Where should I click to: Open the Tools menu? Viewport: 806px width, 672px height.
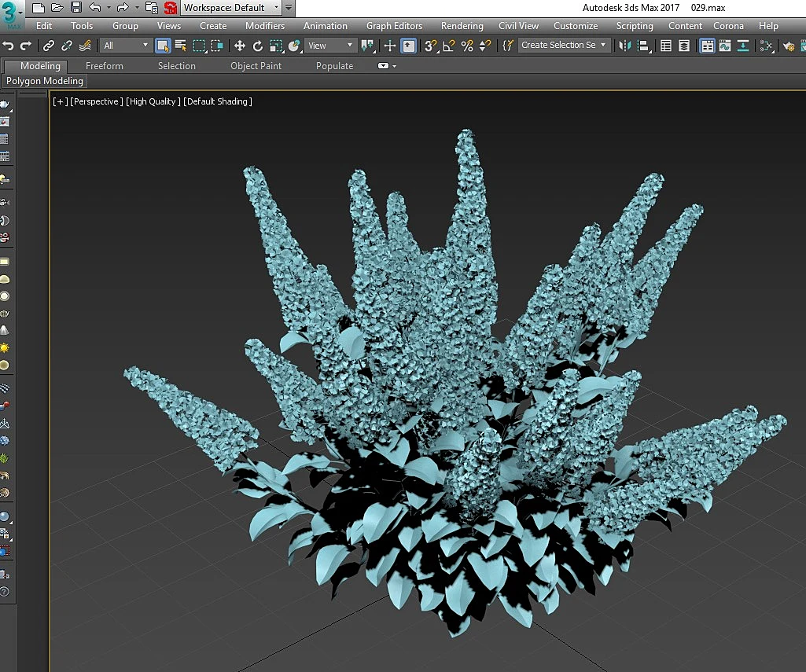click(x=82, y=26)
